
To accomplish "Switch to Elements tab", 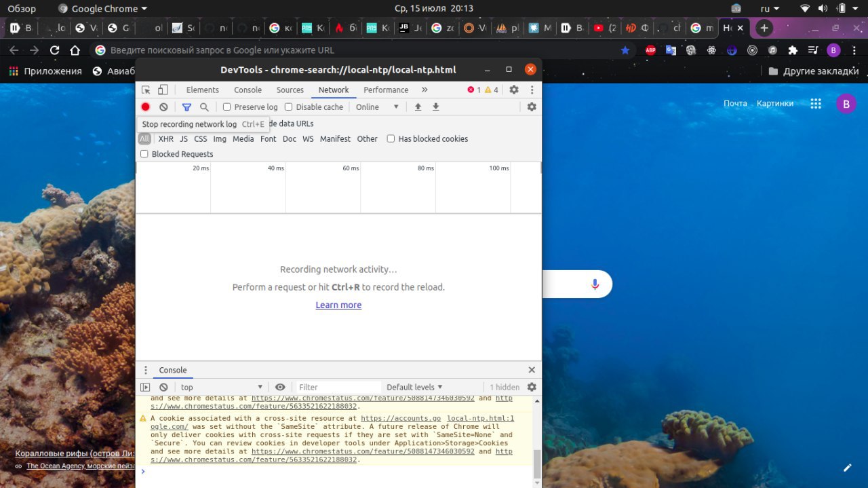I will point(203,90).
